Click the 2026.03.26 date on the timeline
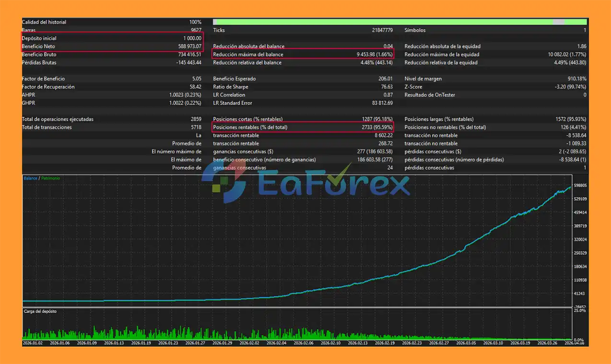This screenshot has height=364, width=611. coord(548,343)
